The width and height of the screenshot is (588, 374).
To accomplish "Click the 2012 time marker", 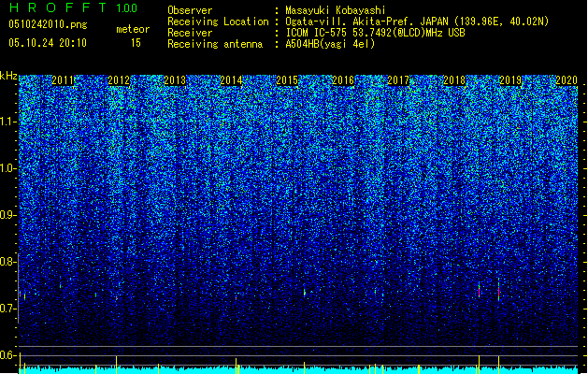I will click(x=119, y=80).
